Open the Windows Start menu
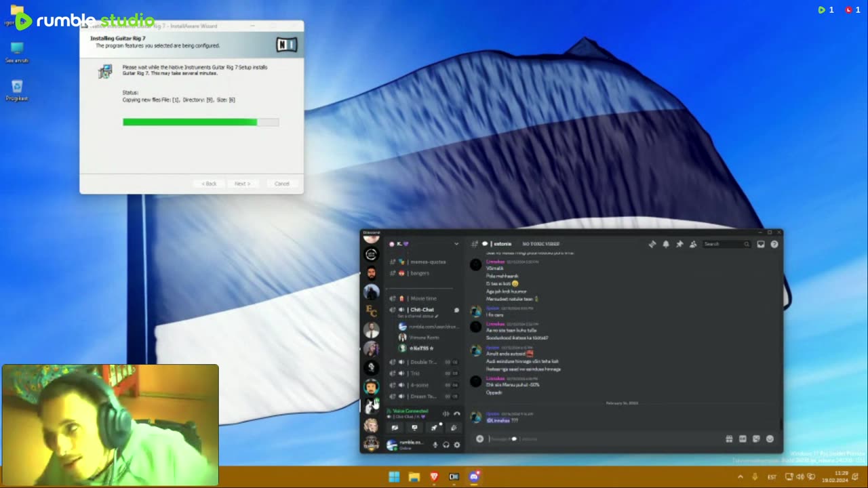 coord(394,477)
